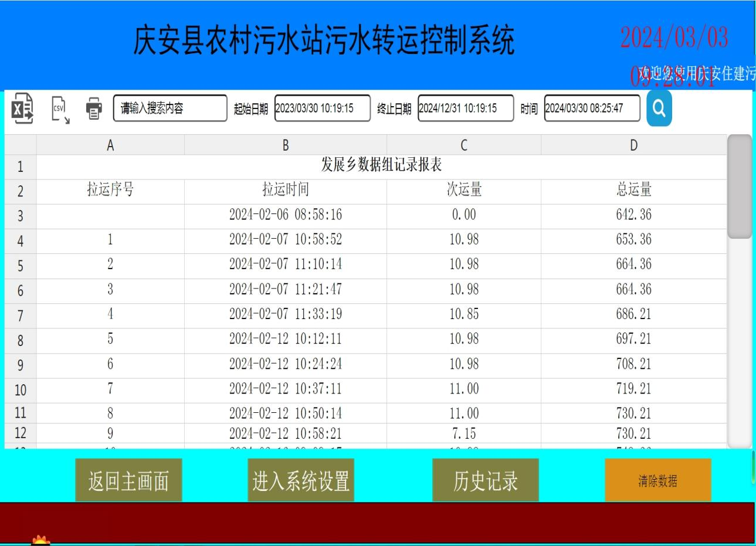Select the cell showing 642.36

click(633, 214)
